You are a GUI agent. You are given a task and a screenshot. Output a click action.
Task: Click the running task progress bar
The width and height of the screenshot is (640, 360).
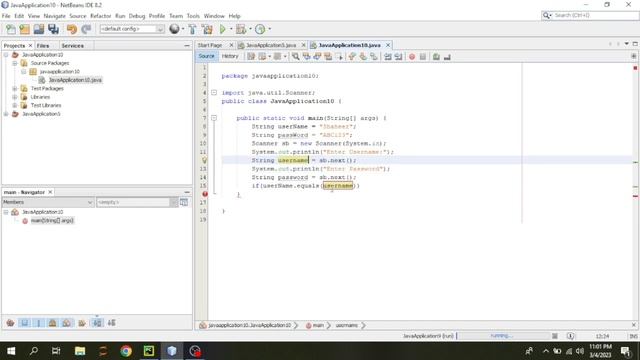(502, 336)
